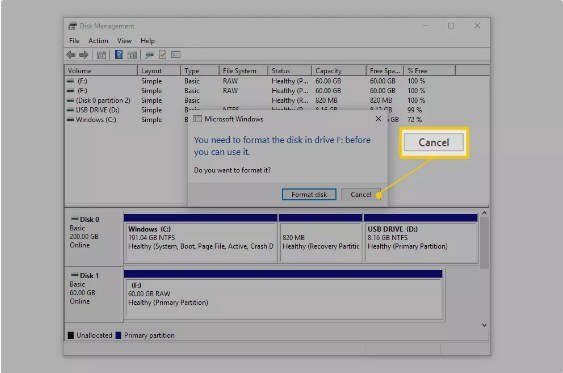
Task: Maximize the Disk Management window
Action: (x=451, y=26)
